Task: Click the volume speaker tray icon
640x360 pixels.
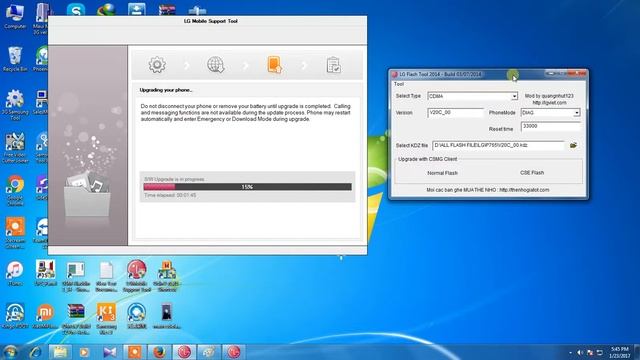Action: 580,352
